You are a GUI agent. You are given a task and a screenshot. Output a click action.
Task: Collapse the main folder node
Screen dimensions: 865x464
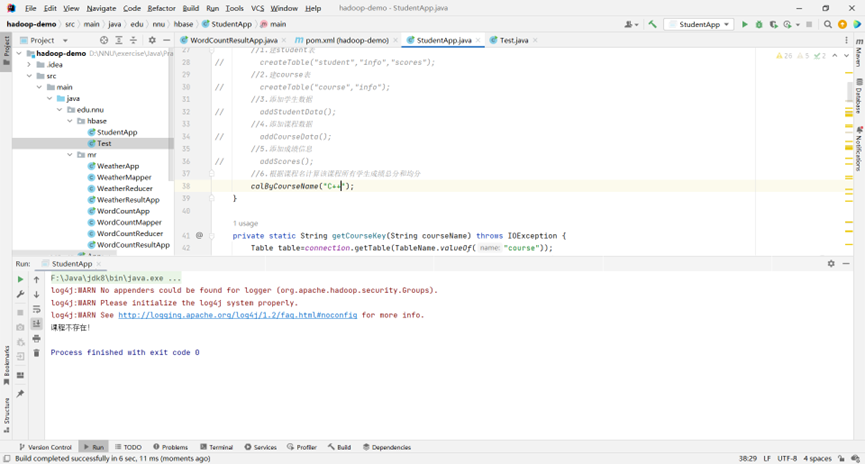pyautogui.click(x=39, y=87)
